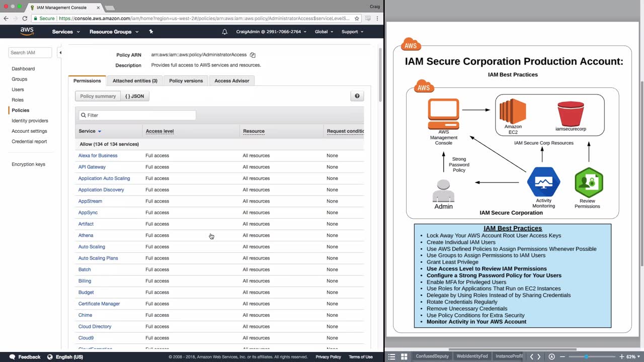
Task: Reload the IAM console page
Action: (25, 18)
